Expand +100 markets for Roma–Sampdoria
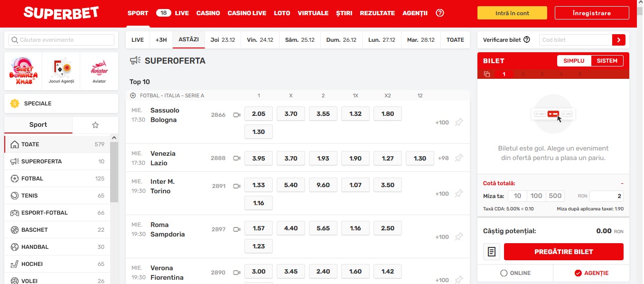Screen dimensions: 644x284 click(442, 237)
